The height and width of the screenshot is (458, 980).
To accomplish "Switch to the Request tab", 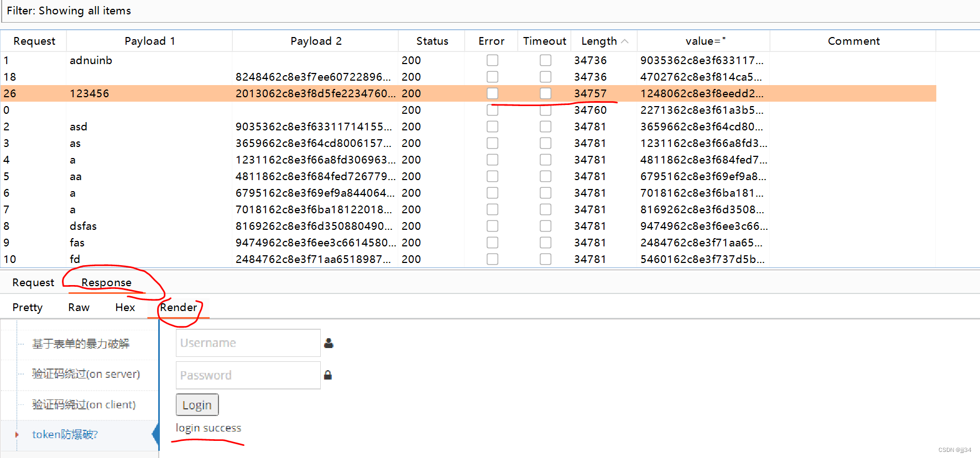I will pyautogui.click(x=33, y=282).
